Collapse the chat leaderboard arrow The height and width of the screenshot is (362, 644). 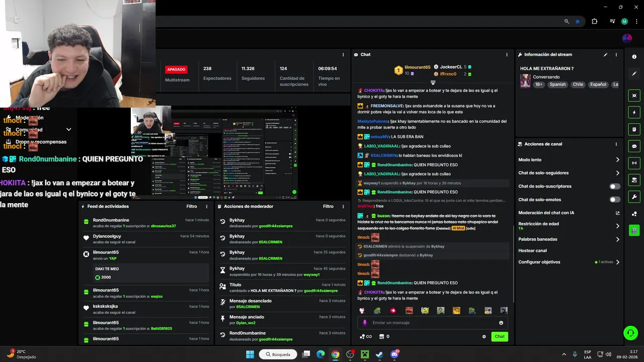(433, 82)
